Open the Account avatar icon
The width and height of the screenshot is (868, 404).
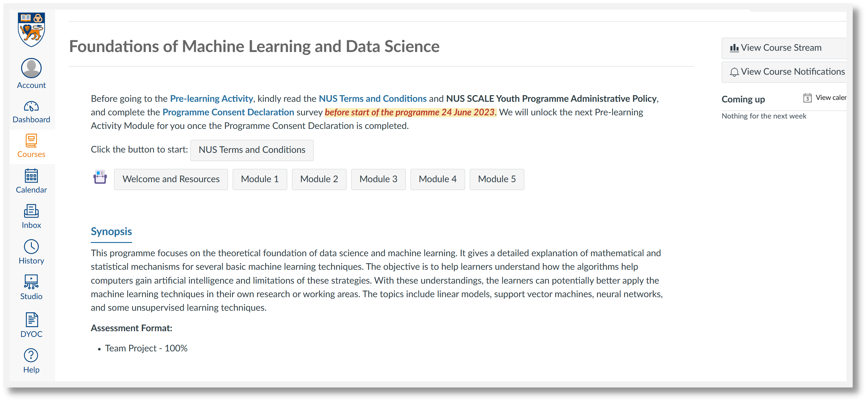tap(31, 68)
